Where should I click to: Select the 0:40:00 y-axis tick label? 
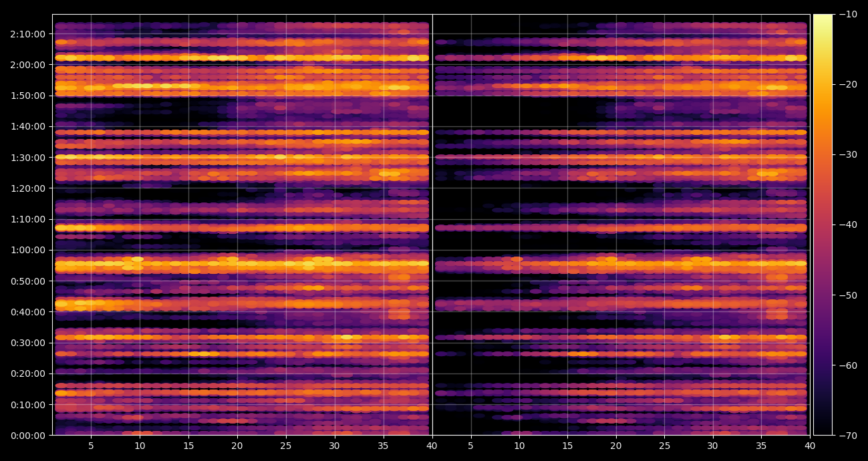[x=28, y=312]
